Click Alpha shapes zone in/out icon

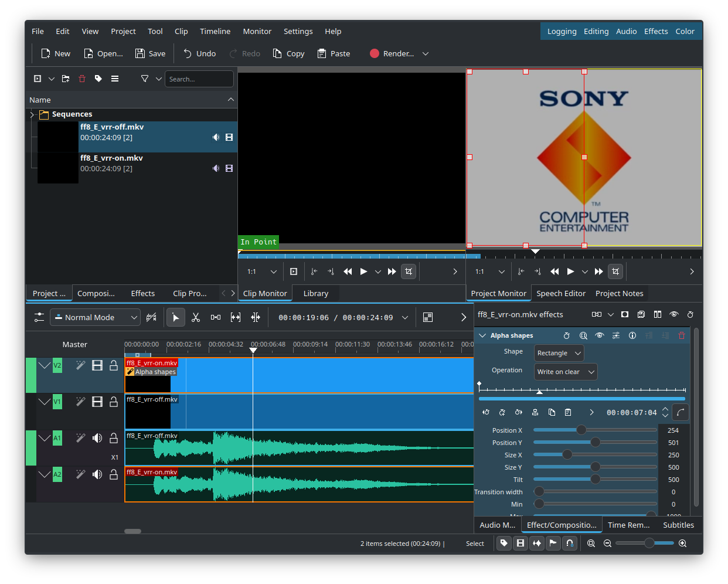[583, 335]
